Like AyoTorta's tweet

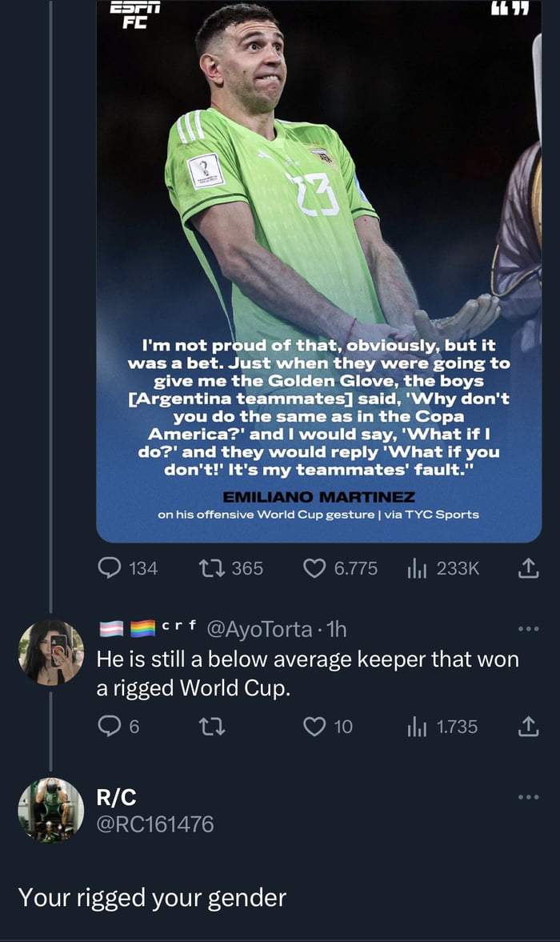(315, 727)
